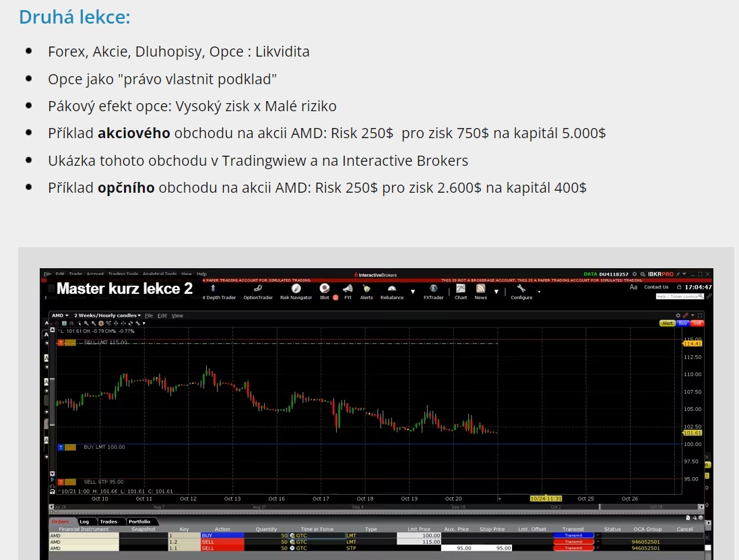
Task: Click the Time in Force column header
Action: tap(317, 530)
